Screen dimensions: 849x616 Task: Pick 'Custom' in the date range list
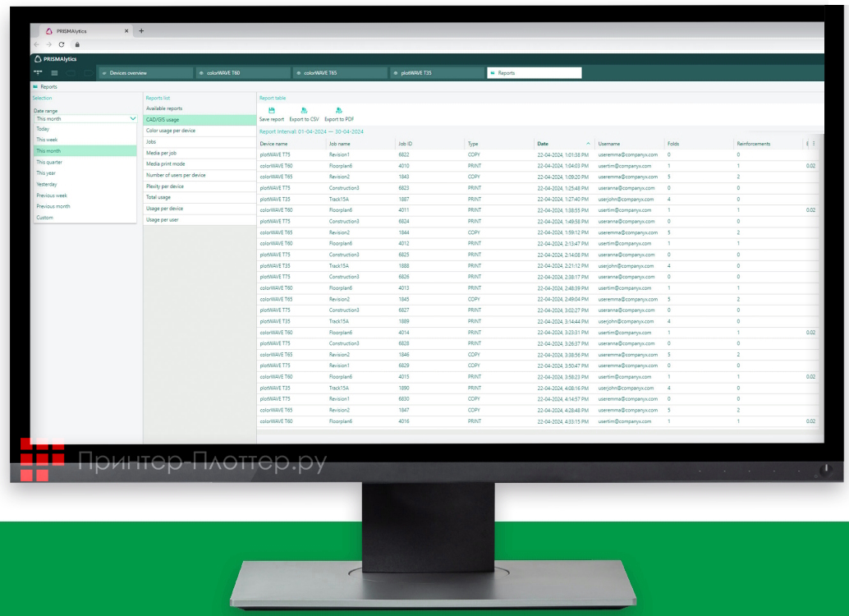coord(44,218)
